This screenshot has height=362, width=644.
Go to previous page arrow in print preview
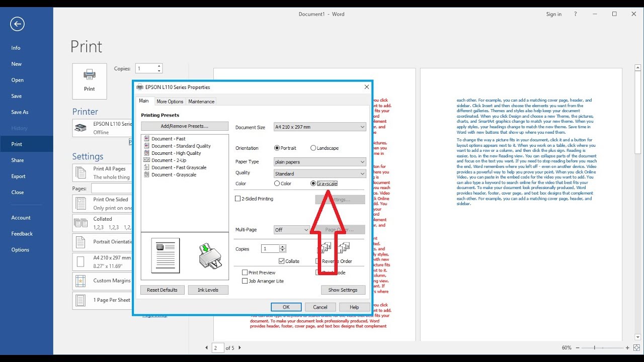[206, 348]
